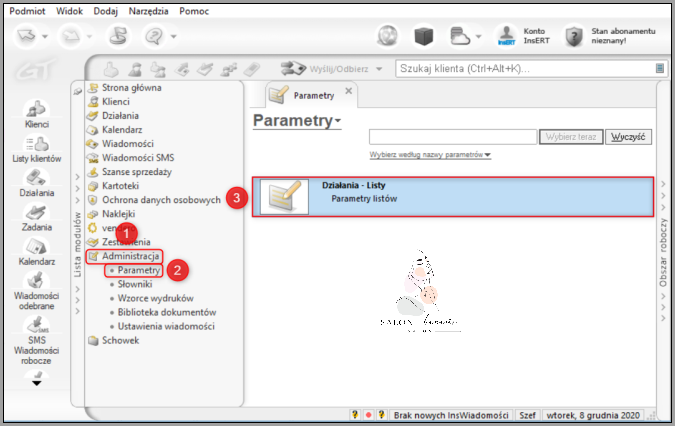Click Szef user in status bar
The width and height of the screenshot is (675, 426).
527,415
